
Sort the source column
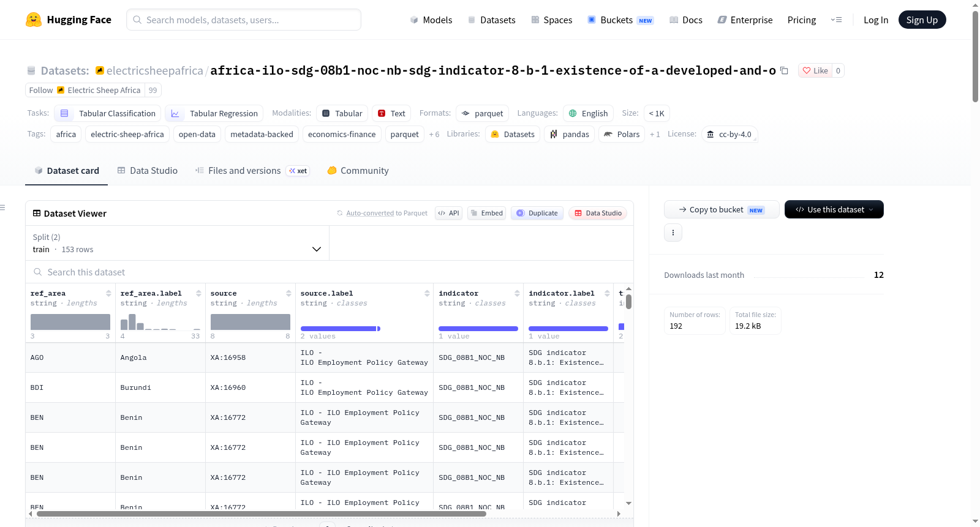pyautogui.click(x=288, y=293)
